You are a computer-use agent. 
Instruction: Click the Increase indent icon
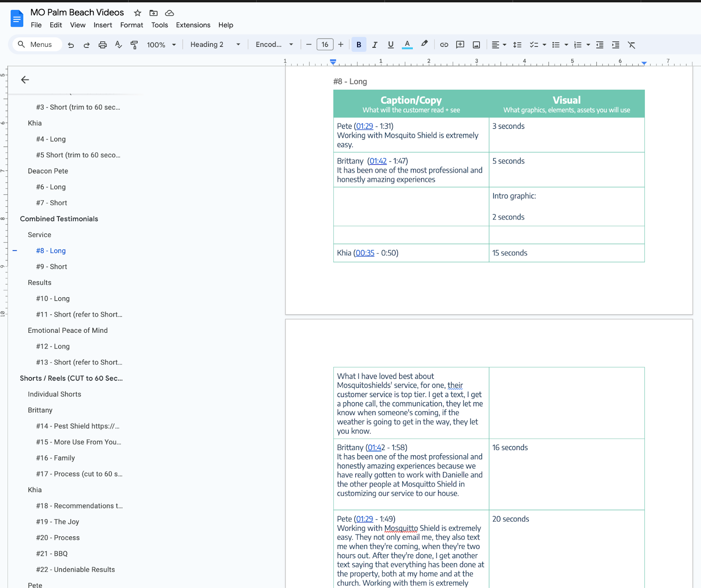(x=616, y=45)
